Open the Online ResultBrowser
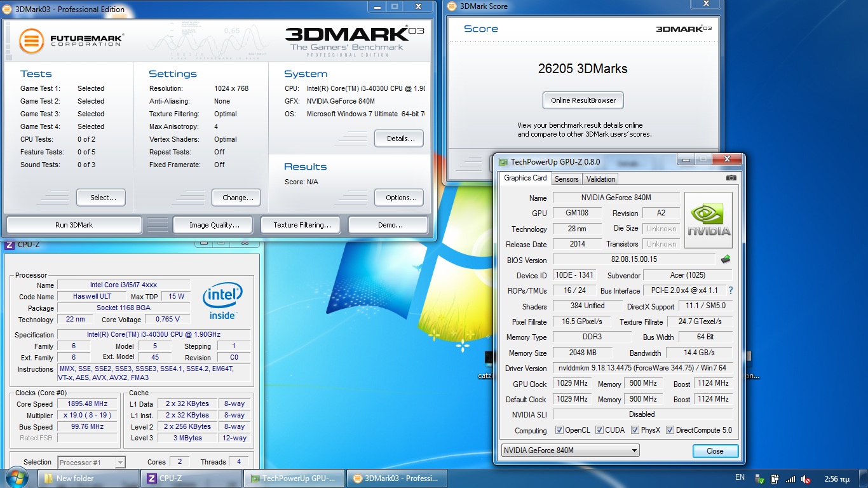 coord(583,100)
